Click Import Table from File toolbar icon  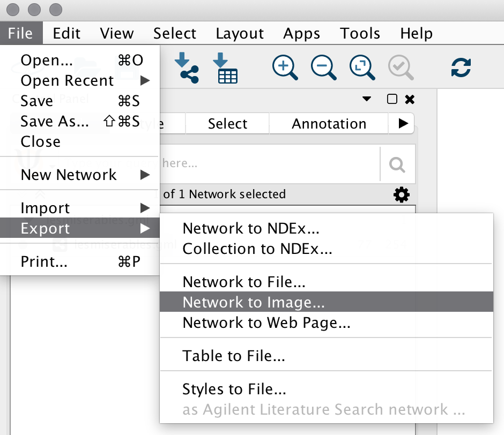click(x=225, y=68)
